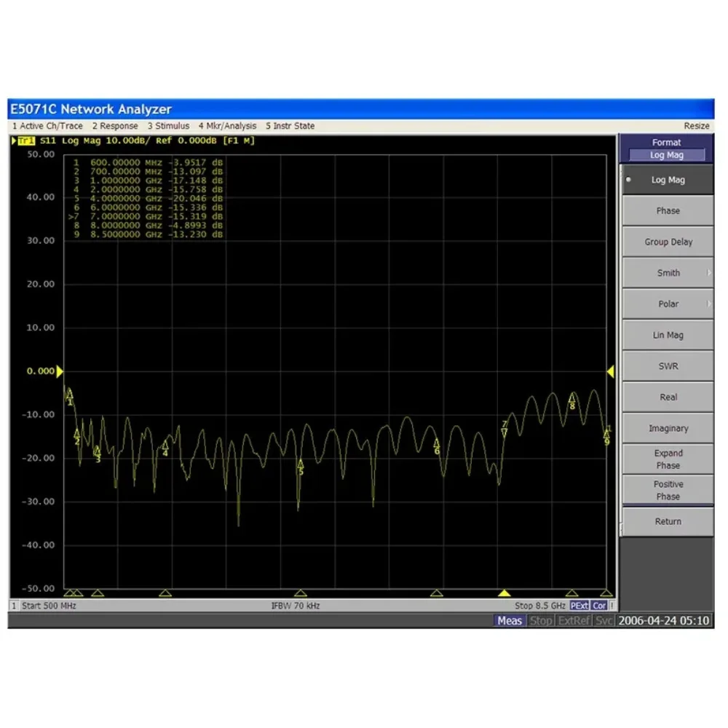Click the filled active marker triangle on bottom axis

coord(504,593)
